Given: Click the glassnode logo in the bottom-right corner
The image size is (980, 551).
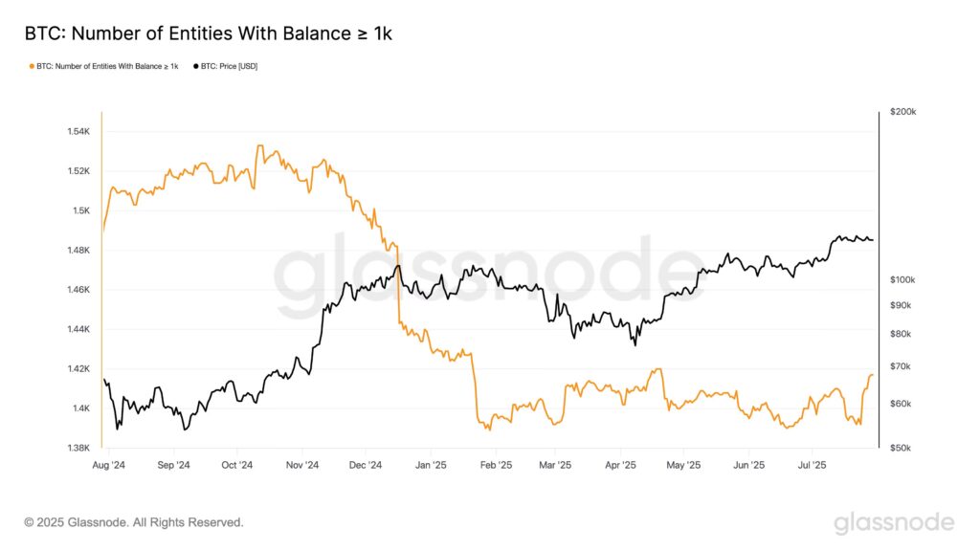Looking at the screenshot, I should [x=894, y=522].
